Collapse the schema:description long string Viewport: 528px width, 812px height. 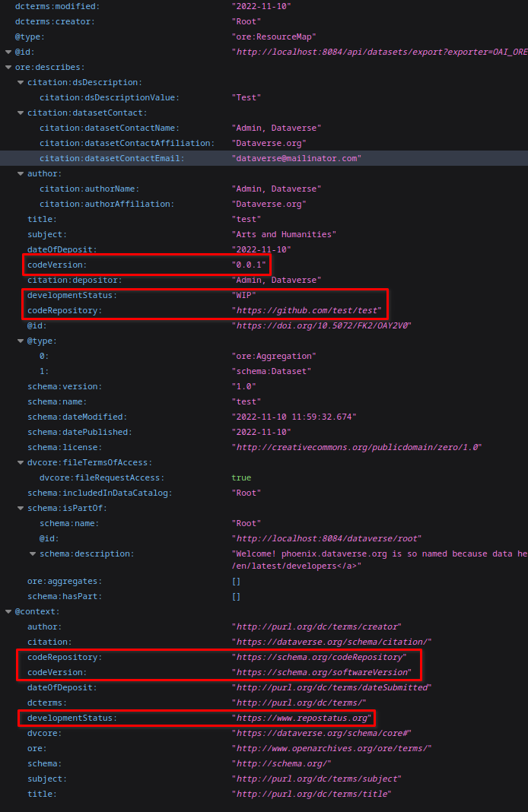(33, 553)
